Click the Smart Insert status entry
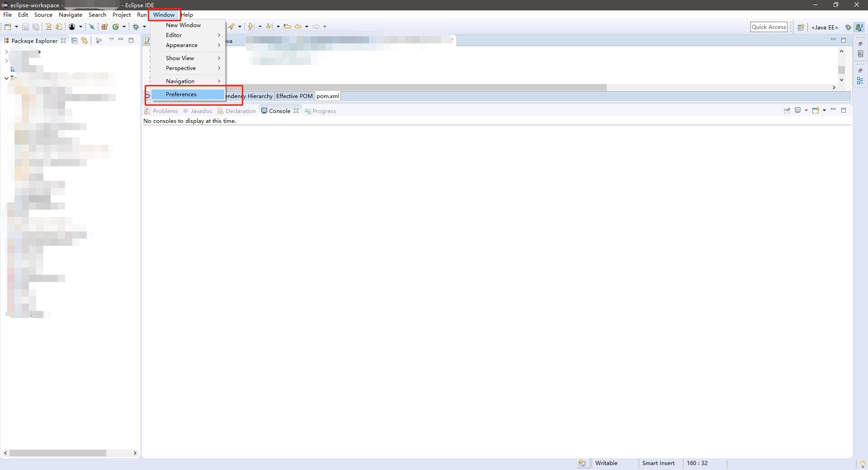Viewport: 868px width, 470px height. tap(658, 463)
